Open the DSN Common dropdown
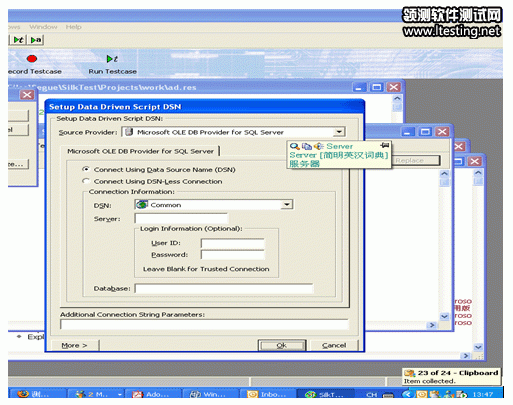This screenshot has width=513, height=405. point(286,204)
